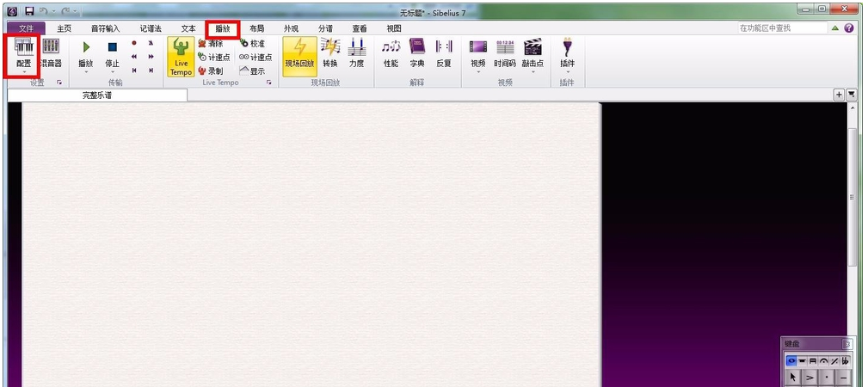Click the ∞ 计速点 button beside 校准

255,57
